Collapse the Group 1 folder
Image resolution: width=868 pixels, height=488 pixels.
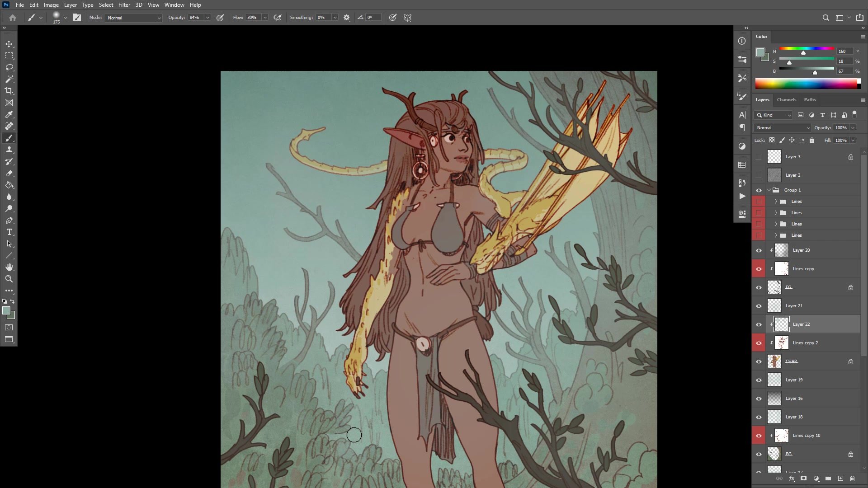[x=769, y=190]
